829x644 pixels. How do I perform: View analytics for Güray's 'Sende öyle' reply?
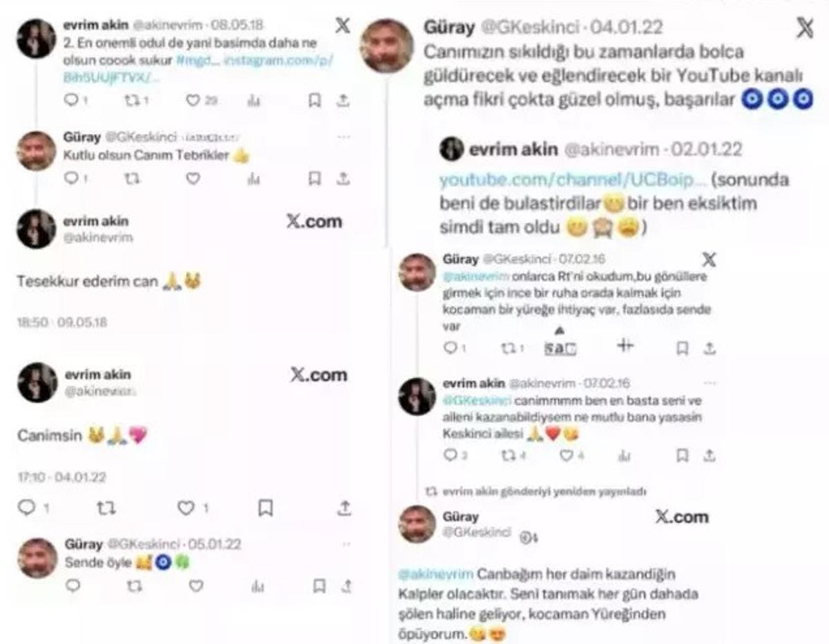[x=255, y=586]
